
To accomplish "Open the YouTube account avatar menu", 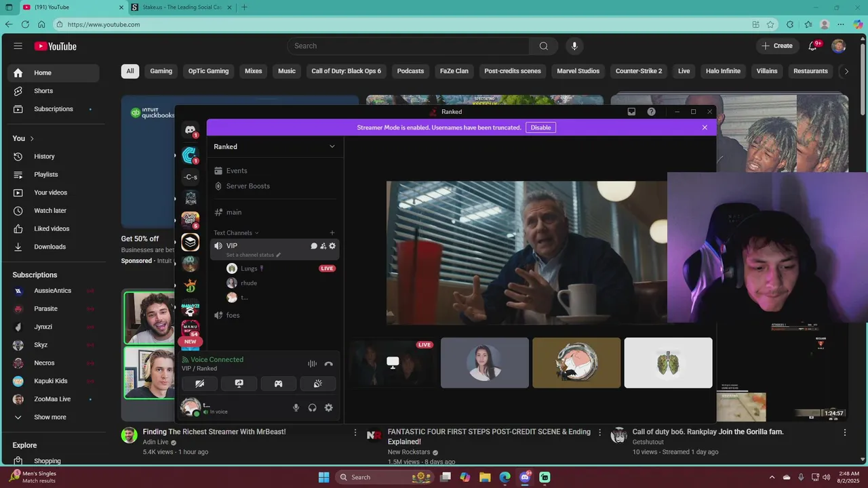I will [839, 46].
